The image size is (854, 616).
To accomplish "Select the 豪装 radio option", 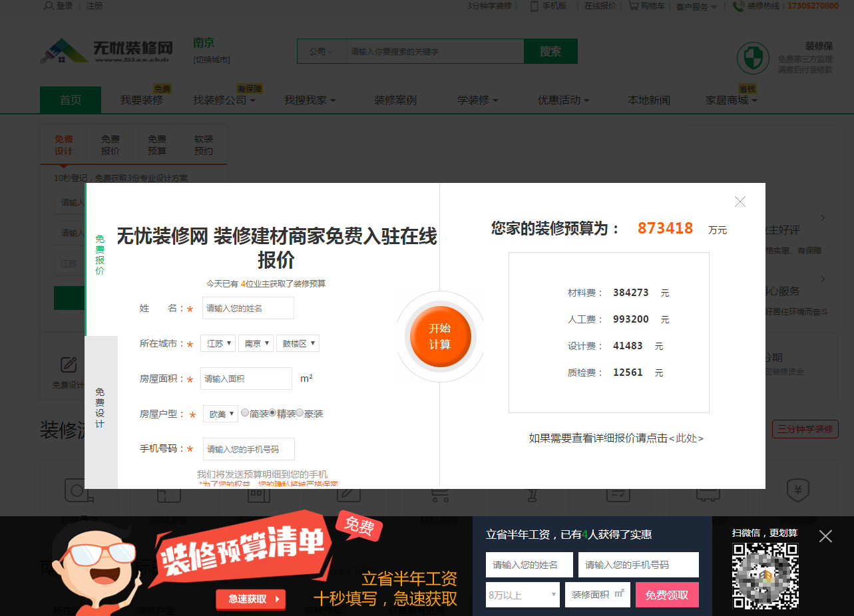I will pyautogui.click(x=300, y=412).
